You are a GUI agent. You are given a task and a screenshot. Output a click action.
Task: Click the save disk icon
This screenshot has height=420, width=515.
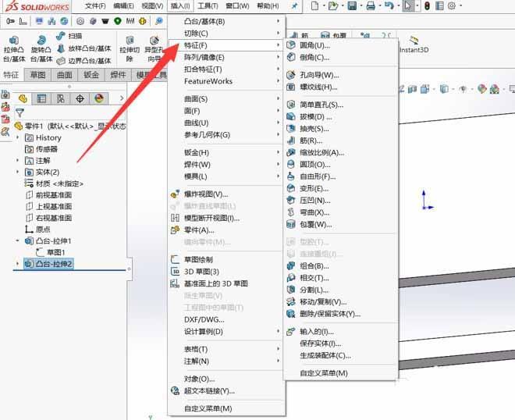point(352,5)
